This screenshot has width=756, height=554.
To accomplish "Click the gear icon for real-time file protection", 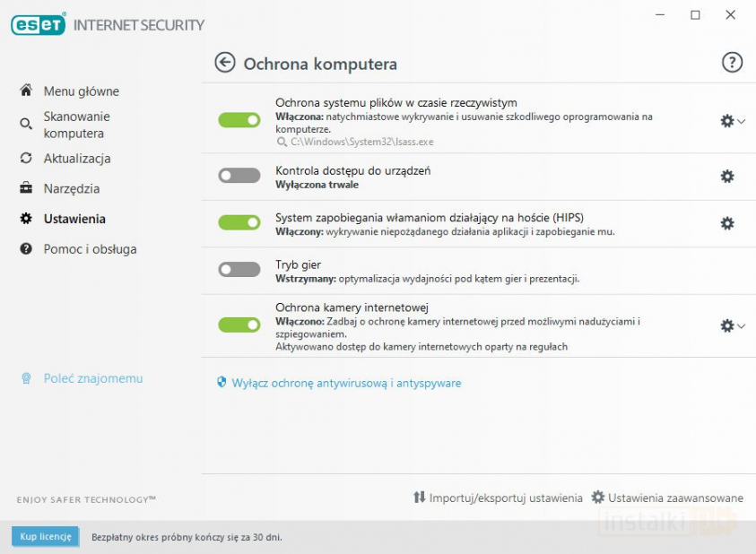I will 726,121.
